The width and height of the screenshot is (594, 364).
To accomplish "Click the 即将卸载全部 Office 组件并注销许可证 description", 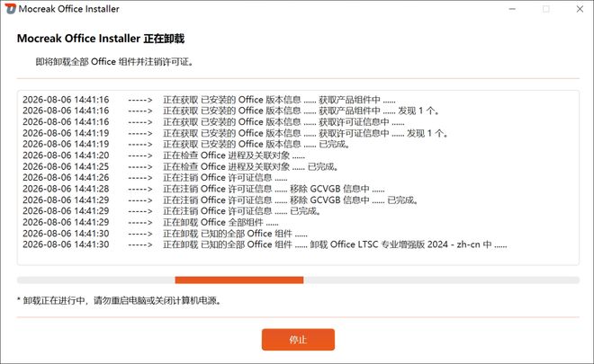I will (115, 62).
